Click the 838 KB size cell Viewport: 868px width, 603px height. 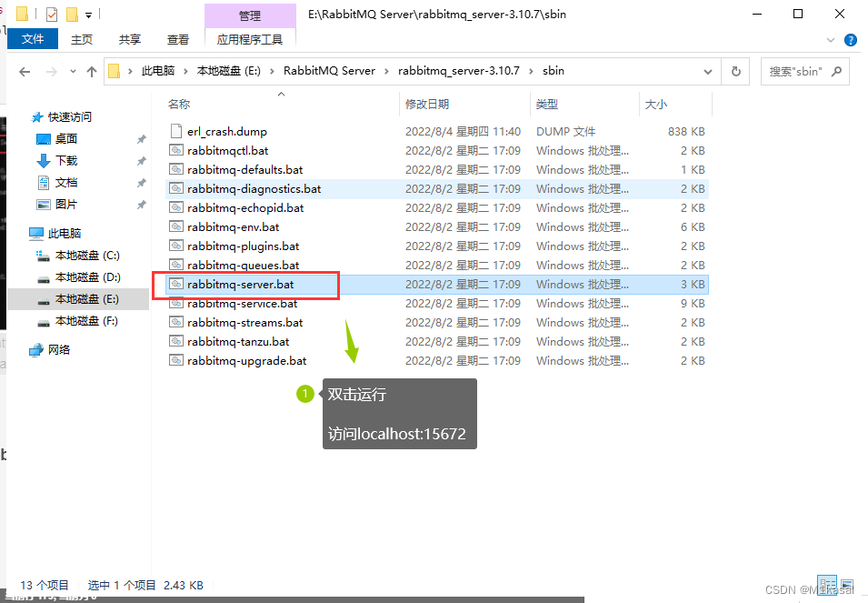click(686, 131)
